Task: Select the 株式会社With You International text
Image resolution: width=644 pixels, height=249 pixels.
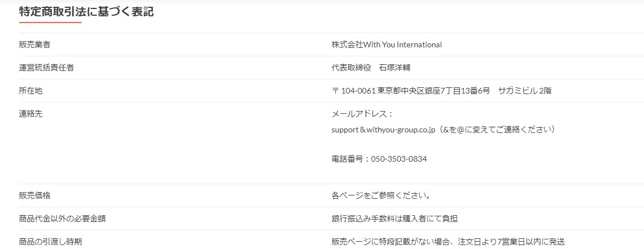Action: coord(387,45)
